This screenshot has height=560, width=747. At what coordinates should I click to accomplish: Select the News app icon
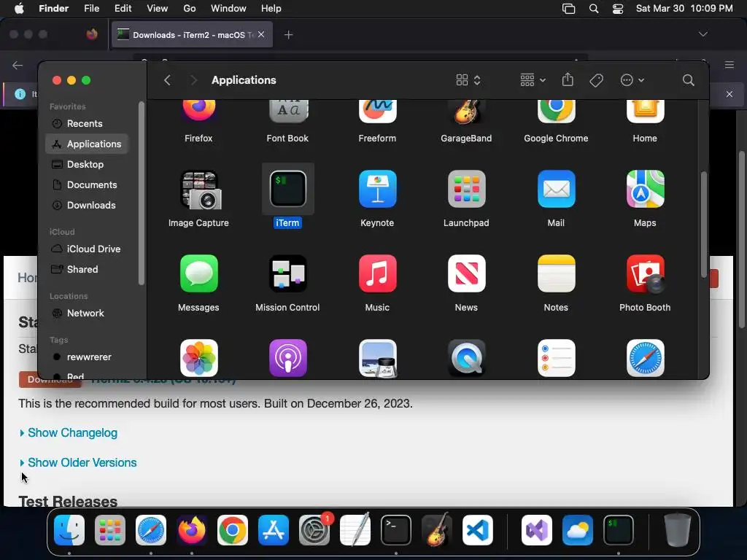click(466, 274)
